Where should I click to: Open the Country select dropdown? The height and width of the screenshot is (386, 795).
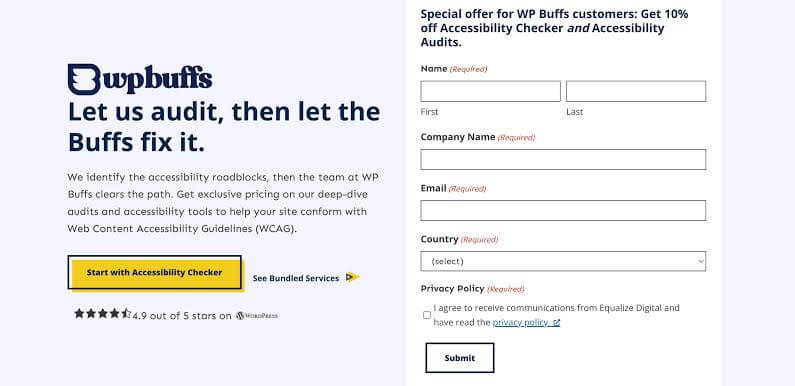563,261
